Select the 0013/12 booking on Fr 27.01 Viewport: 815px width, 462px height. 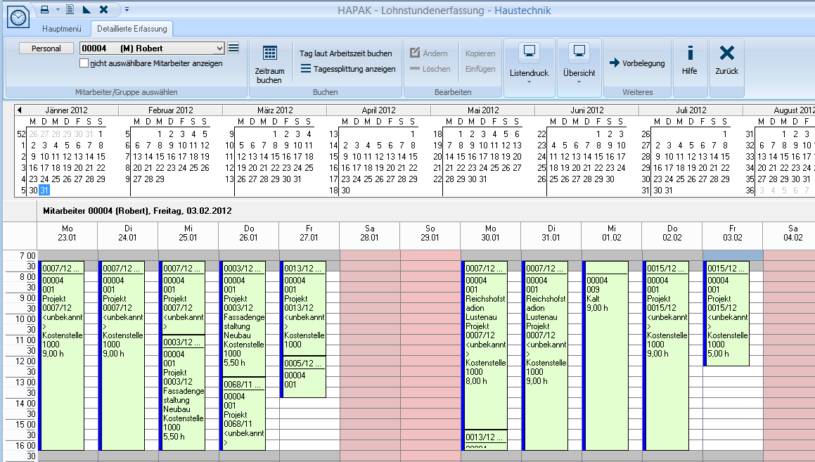click(x=304, y=309)
